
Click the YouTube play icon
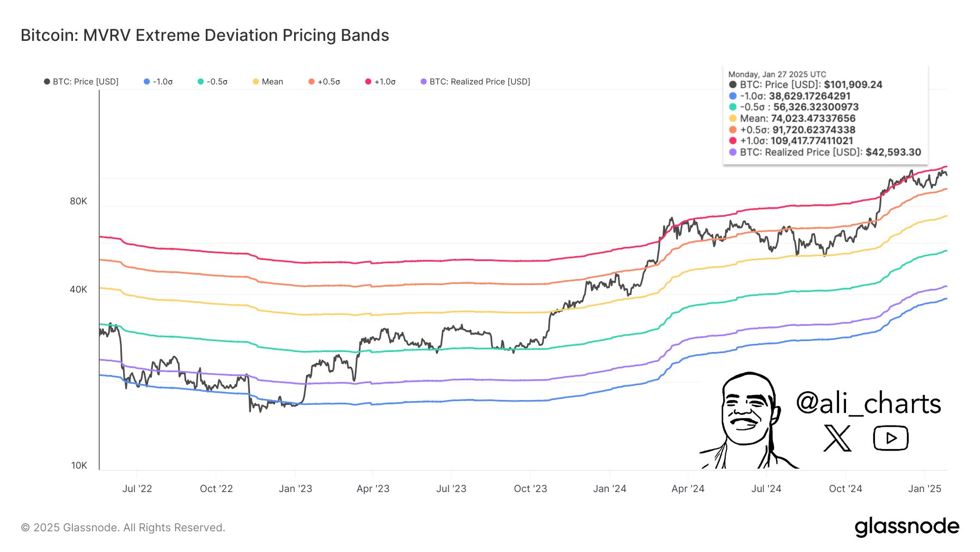tap(891, 438)
